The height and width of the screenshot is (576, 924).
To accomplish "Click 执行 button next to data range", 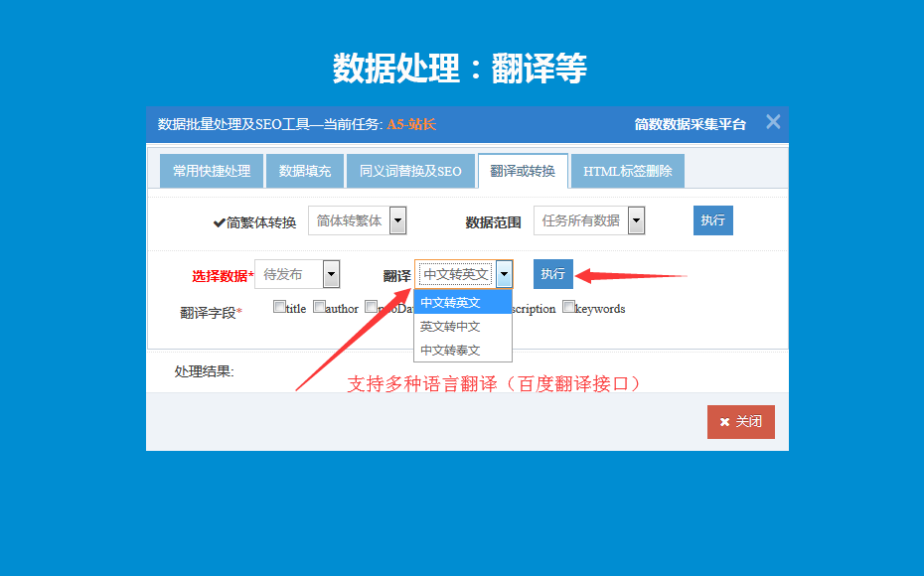I will [712, 220].
